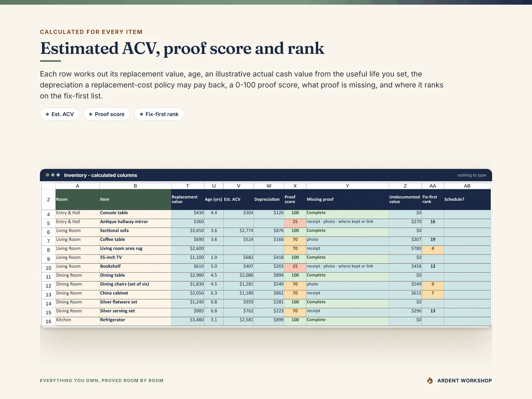
Task: Click the 'Kitchen' room cell
Action: [x=77, y=322]
